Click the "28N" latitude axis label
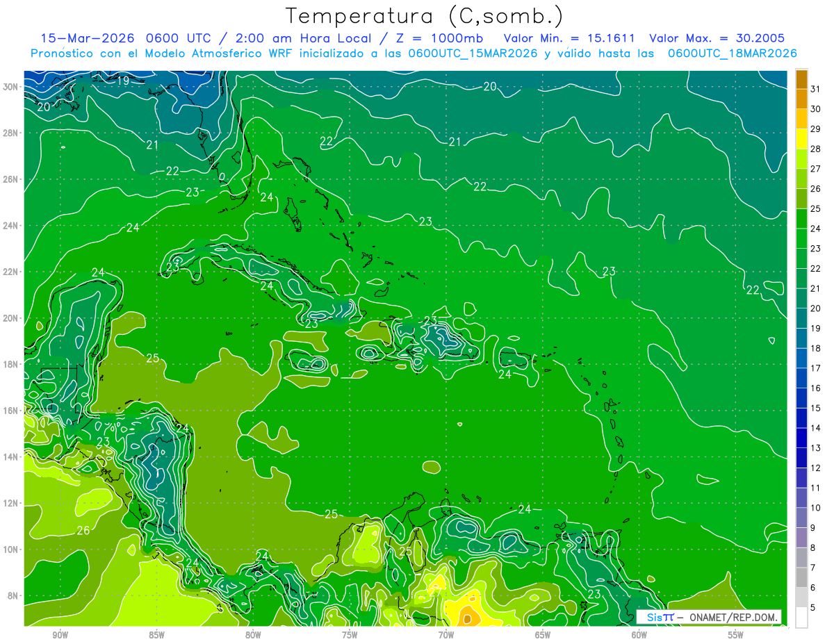The width and height of the screenshot is (834, 644). 10,133
